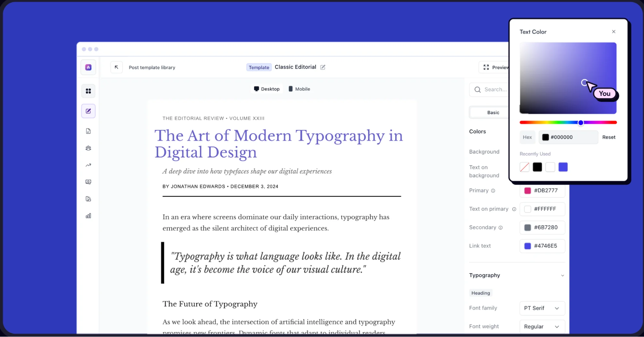Open the trending arrow growth icon
The height and width of the screenshot is (337, 644).
click(x=88, y=165)
